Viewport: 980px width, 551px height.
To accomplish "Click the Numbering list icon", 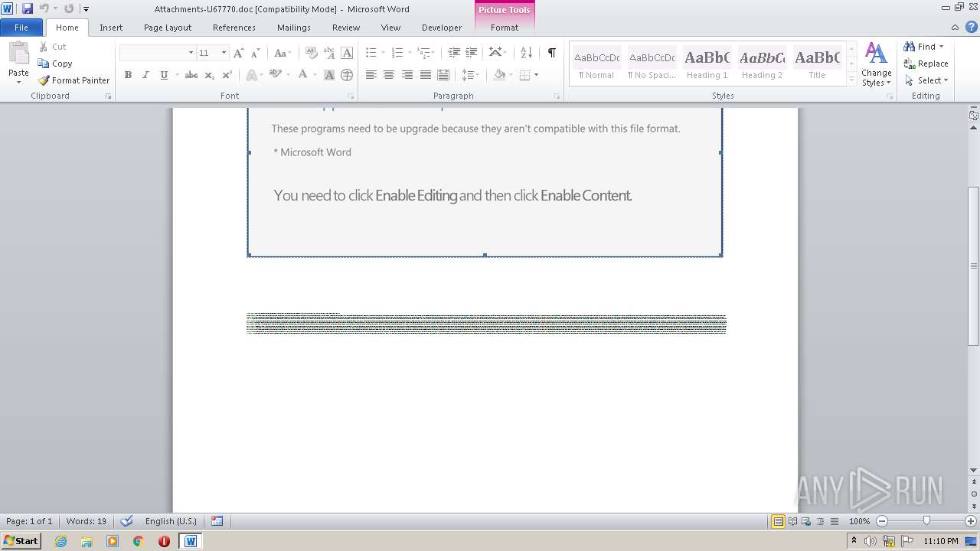I will [x=397, y=53].
